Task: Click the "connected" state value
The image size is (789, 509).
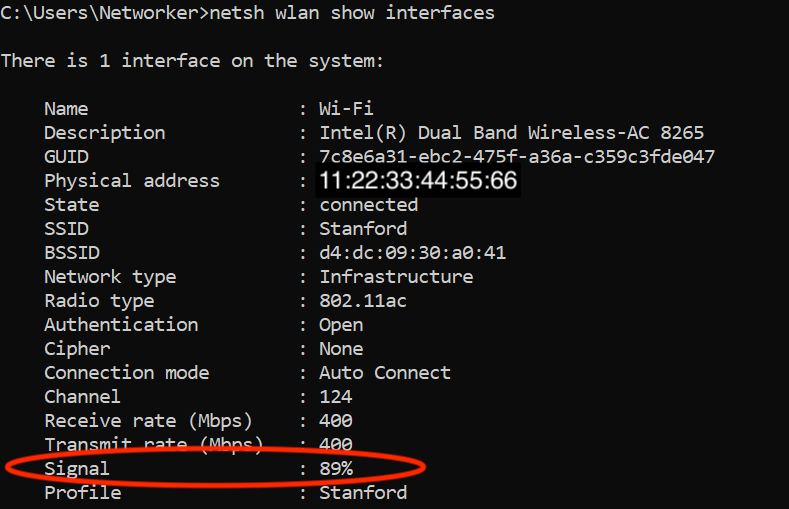Action: pyautogui.click(x=368, y=205)
